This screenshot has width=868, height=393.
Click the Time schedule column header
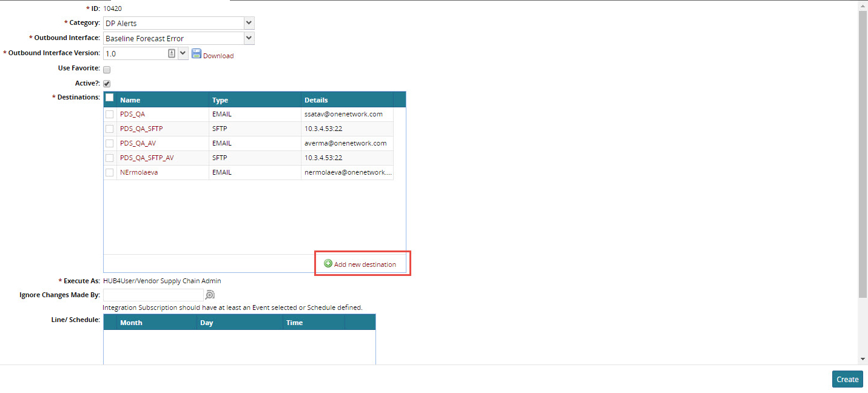(x=314, y=322)
